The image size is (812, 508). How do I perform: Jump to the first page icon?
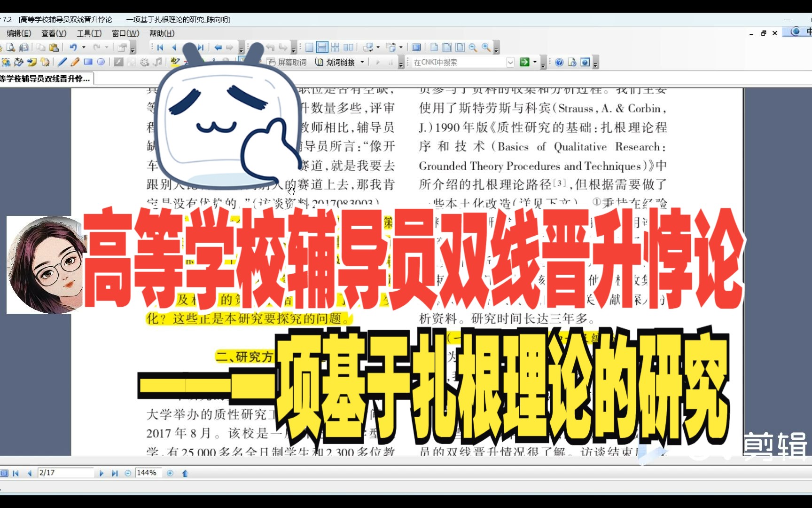(x=160, y=47)
